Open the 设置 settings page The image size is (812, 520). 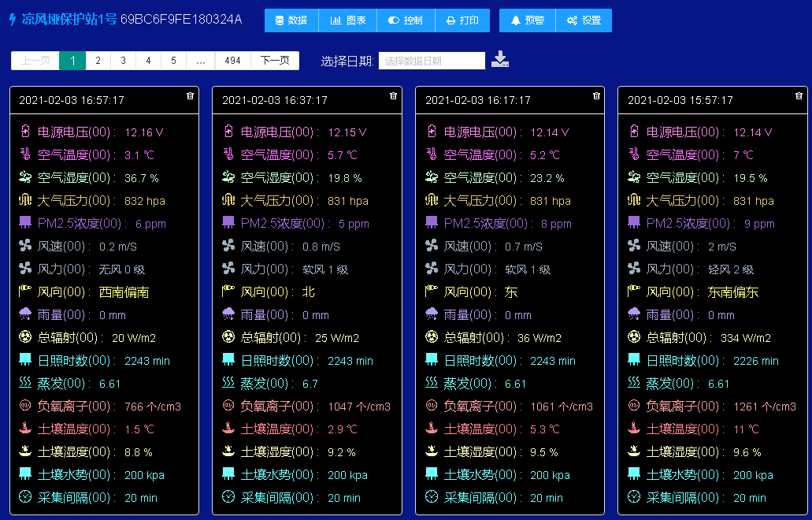[584, 20]
